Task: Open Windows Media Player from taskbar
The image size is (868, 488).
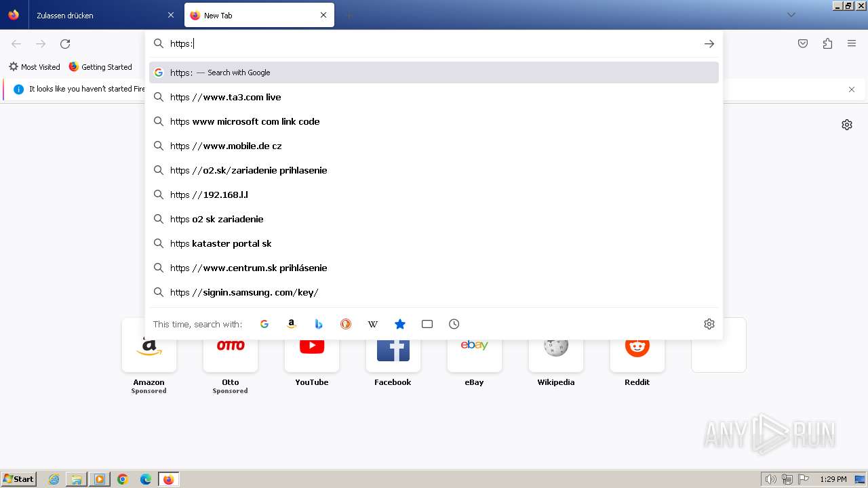Action: (x=100, y=479)
